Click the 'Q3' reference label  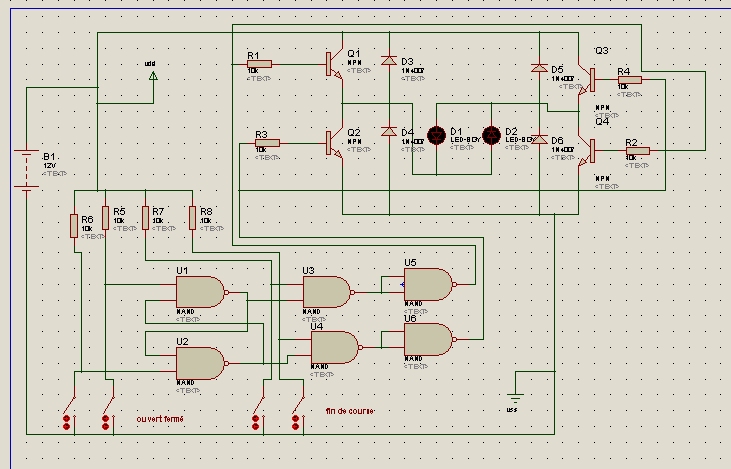602,50
